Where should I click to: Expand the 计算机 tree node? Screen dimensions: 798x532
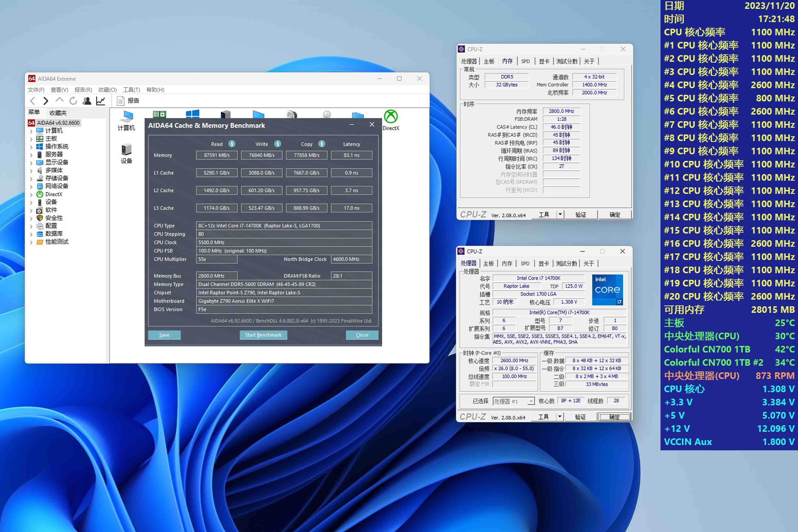click(x=31, y=131)
